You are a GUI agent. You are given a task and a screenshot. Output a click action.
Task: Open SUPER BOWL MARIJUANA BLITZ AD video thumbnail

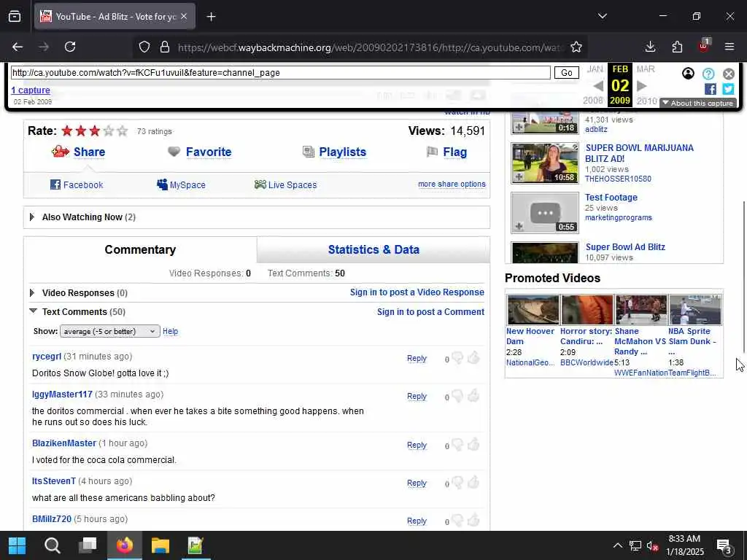(x=544, y=163)
